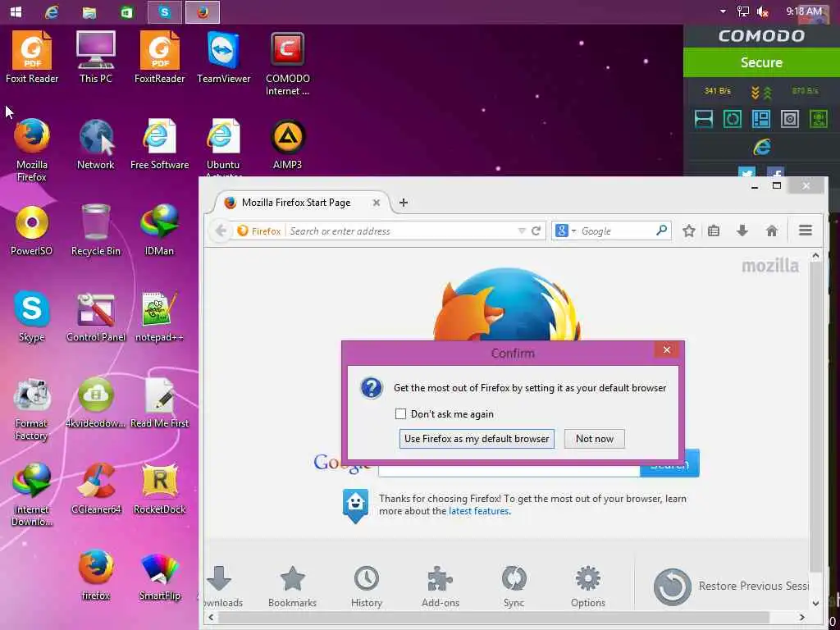Open SmartFlip desktop icon
Image resolution: width=840 pixels, height=630 pixels.
click(160, 576)
